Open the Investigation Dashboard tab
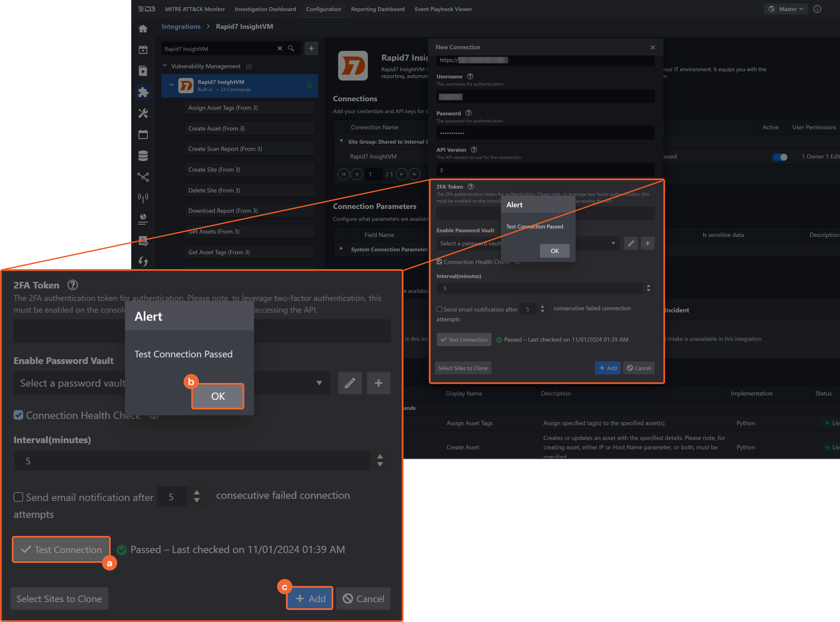This screenshot has height=622, width=840. 265,9
